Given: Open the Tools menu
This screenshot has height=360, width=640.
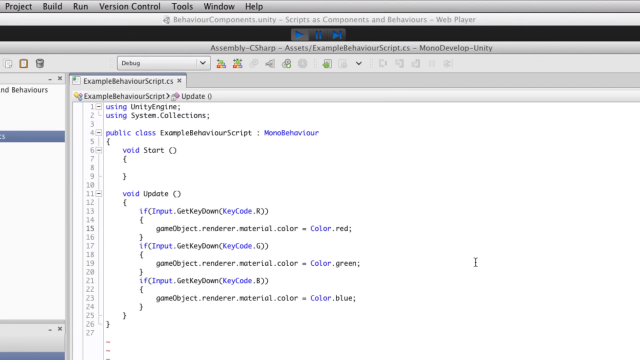Looking at the screenshot, I should tap(182, 7).
